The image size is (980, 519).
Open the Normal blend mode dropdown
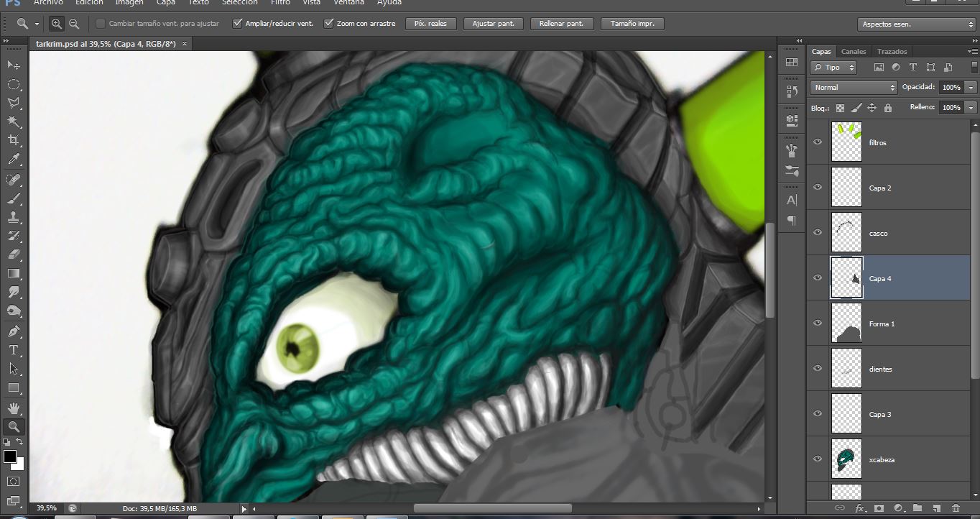[x=852, y=87]
